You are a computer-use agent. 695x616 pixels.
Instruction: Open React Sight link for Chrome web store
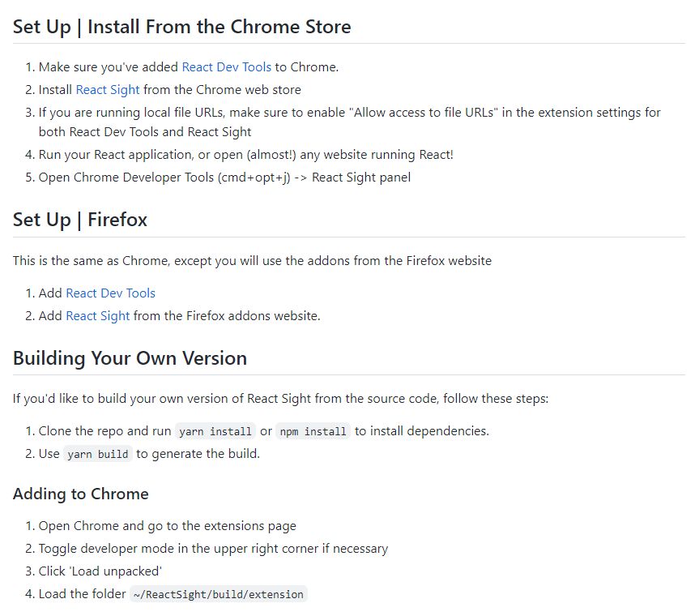coord(108,90)
